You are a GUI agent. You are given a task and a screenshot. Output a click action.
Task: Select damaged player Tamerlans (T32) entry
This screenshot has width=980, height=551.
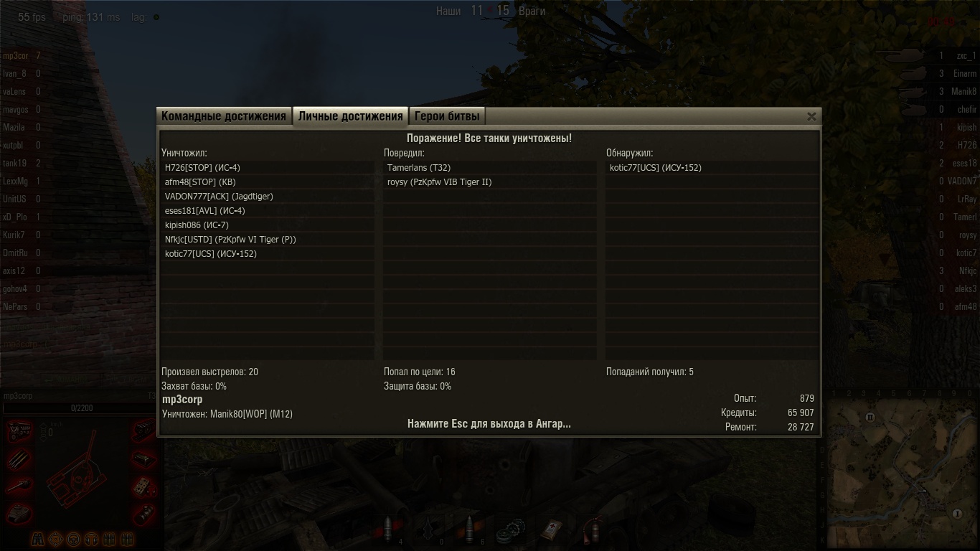(x=489, y=167)
